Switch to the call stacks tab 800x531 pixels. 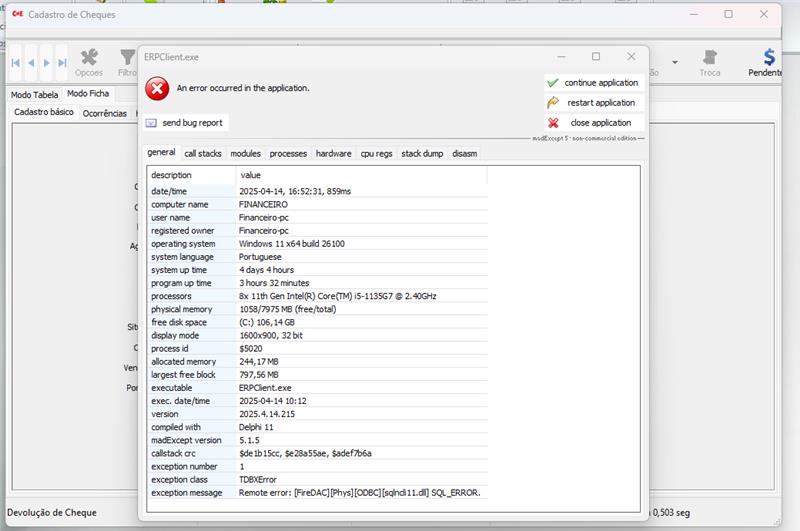point(203,153)
